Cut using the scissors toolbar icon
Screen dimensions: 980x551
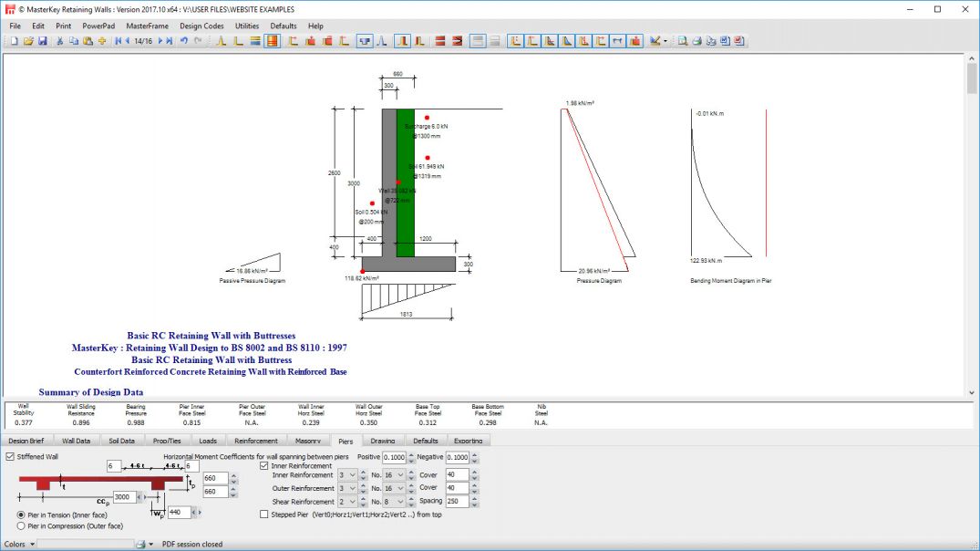pyautogui.click(x=60, y=41)
